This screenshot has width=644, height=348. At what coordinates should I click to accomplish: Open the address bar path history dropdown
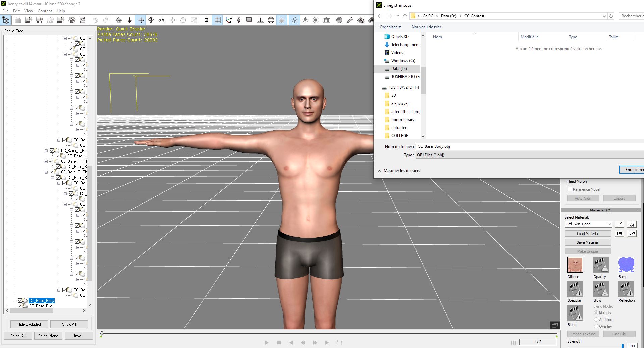click(604, 16)
